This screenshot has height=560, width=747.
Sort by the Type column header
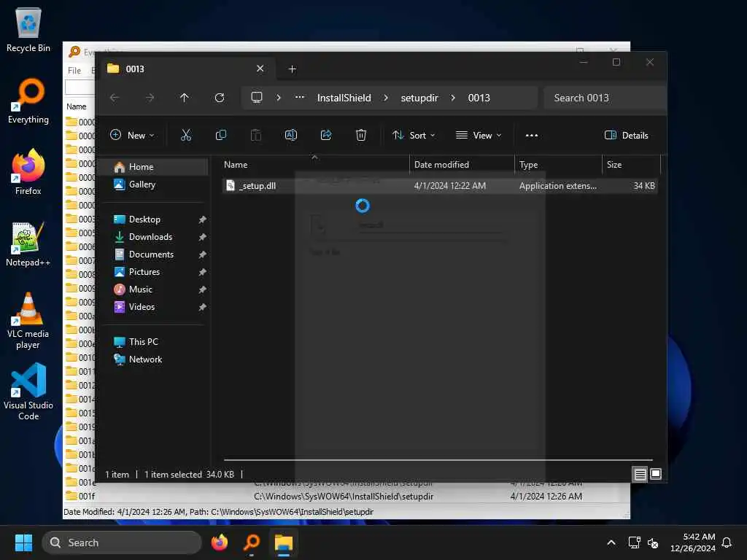[558, 165]
